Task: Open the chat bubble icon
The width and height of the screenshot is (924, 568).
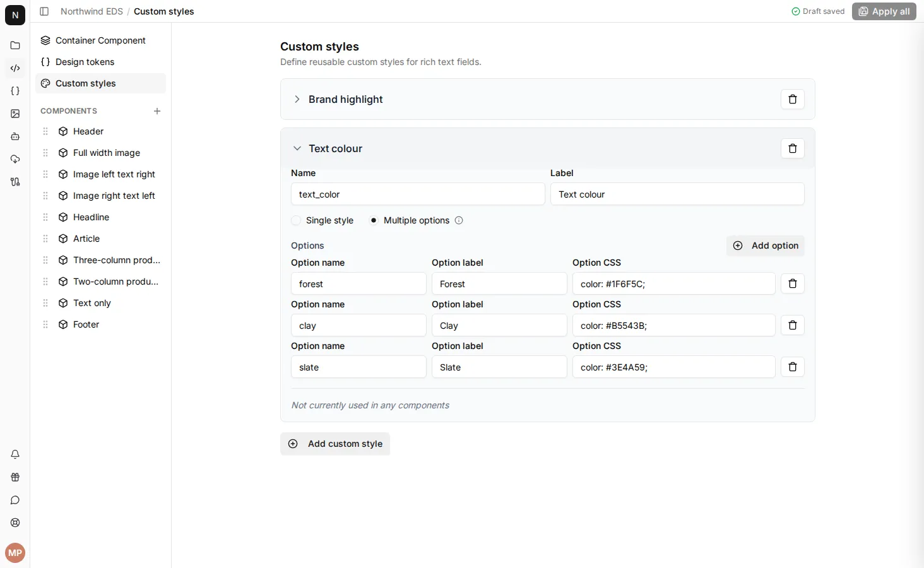Action: tap(15, 500)
